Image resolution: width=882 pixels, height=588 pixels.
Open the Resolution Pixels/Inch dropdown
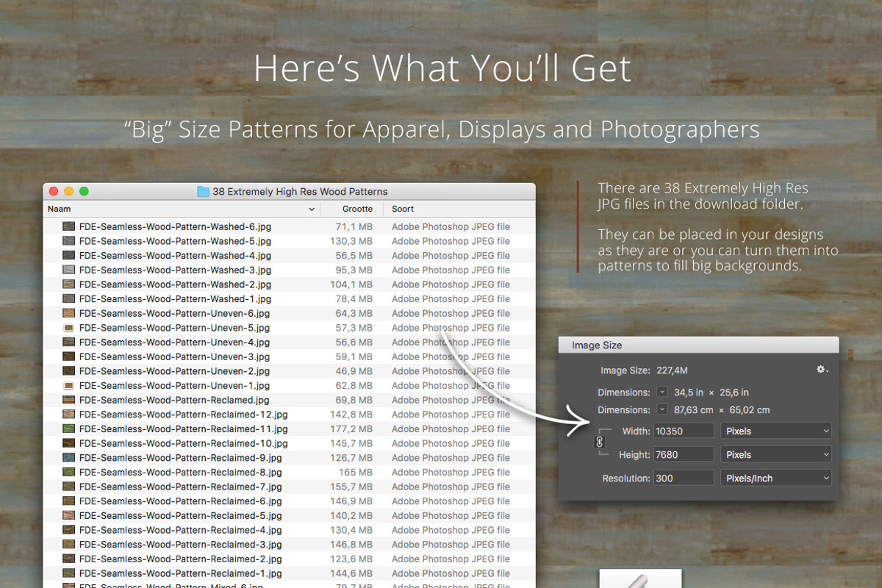(775, 477)
